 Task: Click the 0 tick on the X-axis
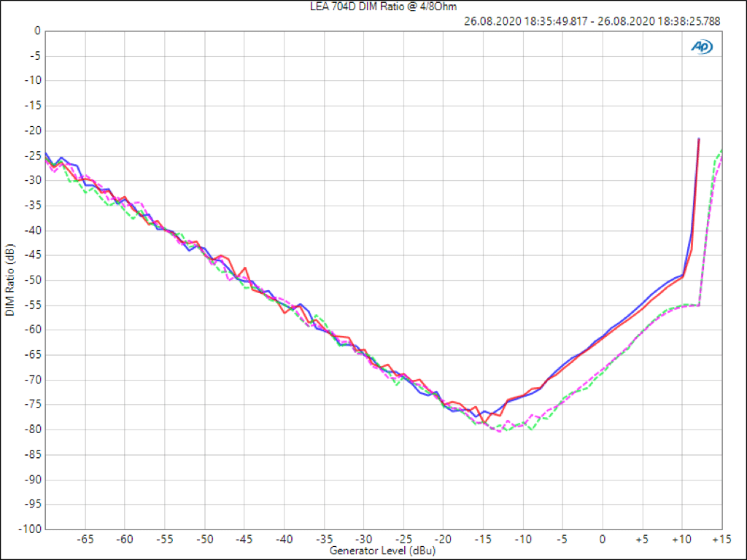coord(603,539)
